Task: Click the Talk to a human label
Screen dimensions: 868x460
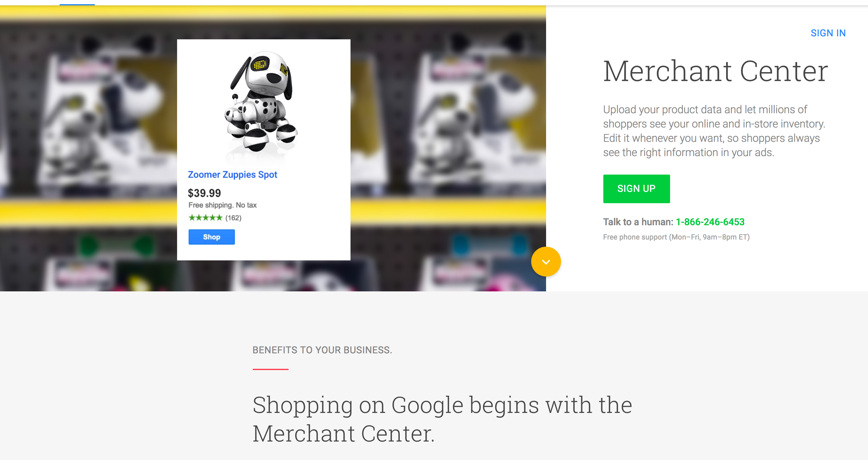Action: pos(638,222)
